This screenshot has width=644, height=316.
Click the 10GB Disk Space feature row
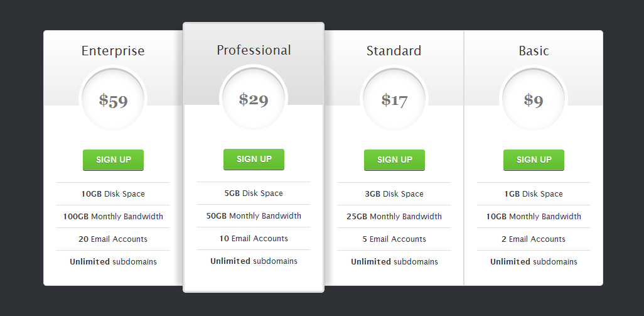(x=113, y=194)
